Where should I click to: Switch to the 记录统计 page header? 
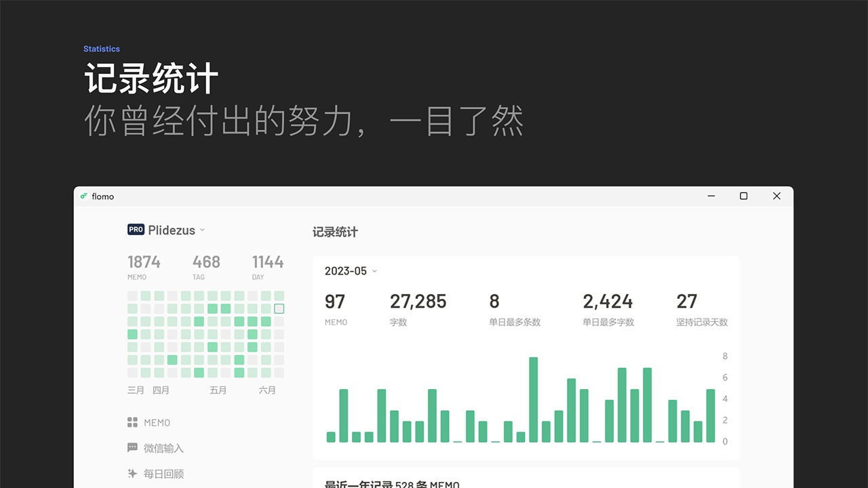tap(334, 232)
